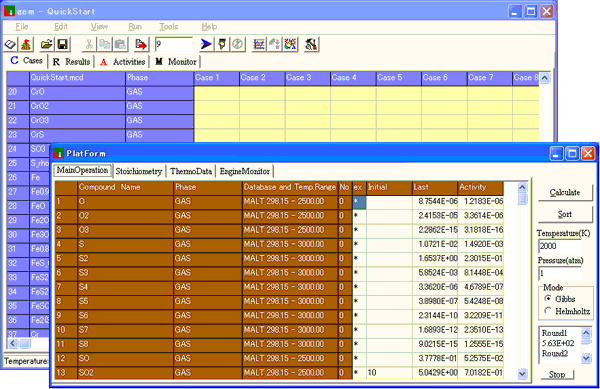600x389 pixels.
Task: Click the up arrow of PlatForm table scrollbar
Action: pyautogui.click(x=522, y=187)
